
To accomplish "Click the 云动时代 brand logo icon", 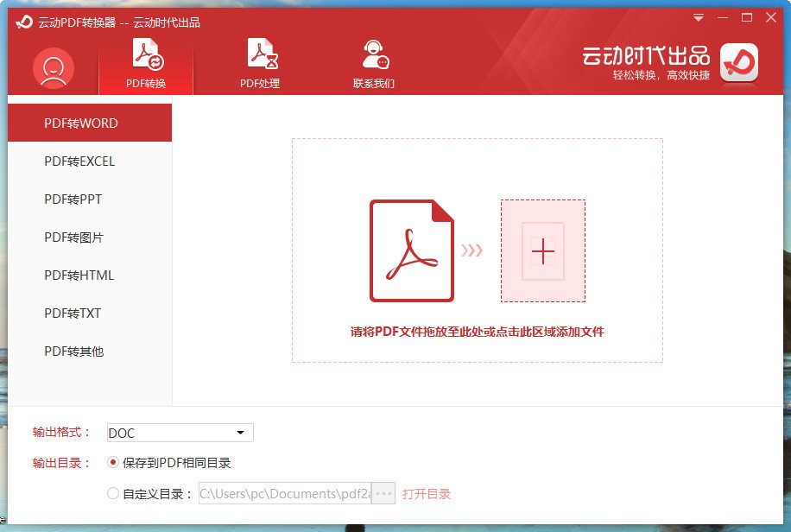I will pyautogui.click(x=739, y=62).
